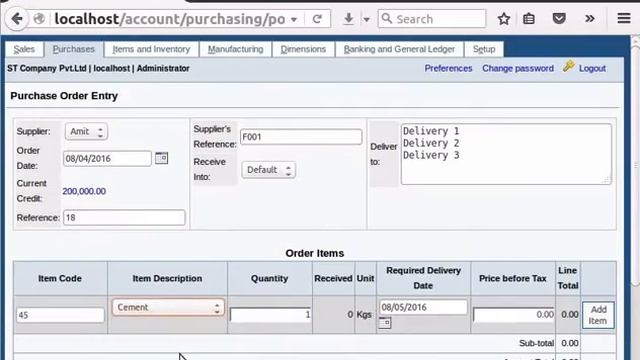Screen dimensions: 640x360
Task: Go back with the browser back arrow
Action: 17,19
